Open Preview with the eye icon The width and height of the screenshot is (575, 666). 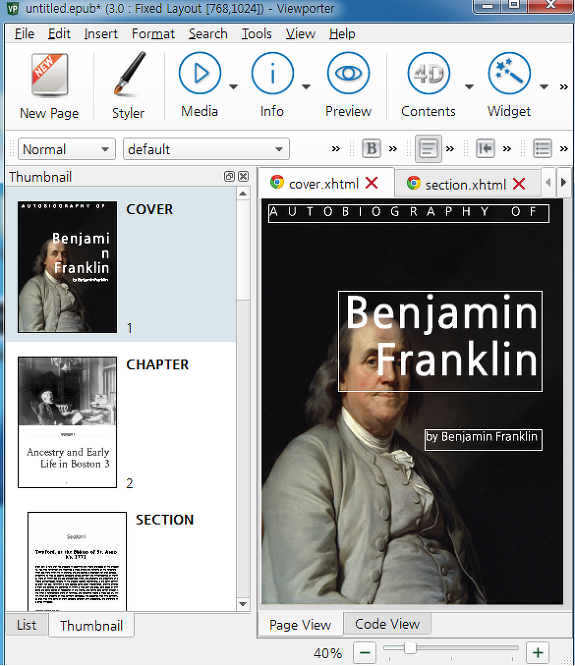(348, 73)
